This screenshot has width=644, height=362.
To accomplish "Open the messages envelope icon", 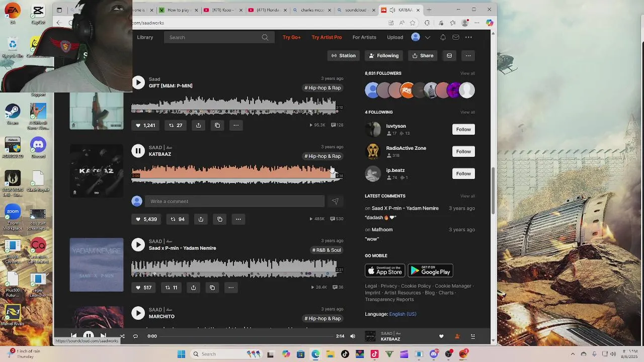I will point(456,37).
